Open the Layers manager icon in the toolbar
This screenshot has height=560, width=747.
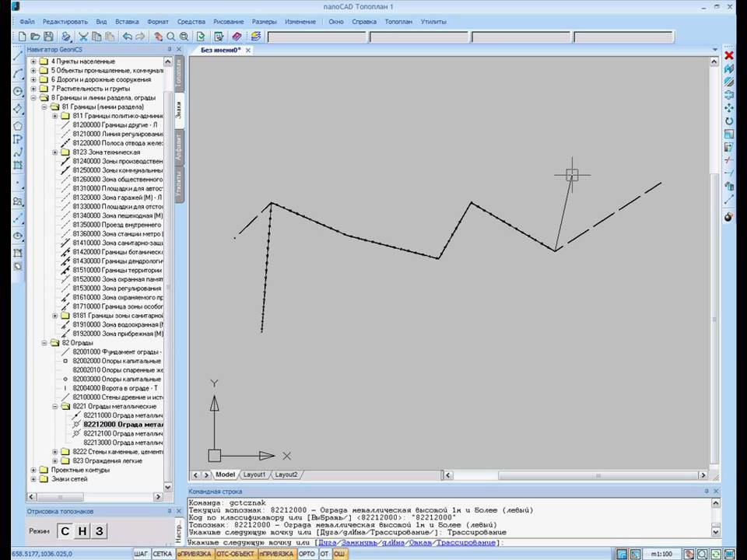pyautogui.click(x=256, y=37)
